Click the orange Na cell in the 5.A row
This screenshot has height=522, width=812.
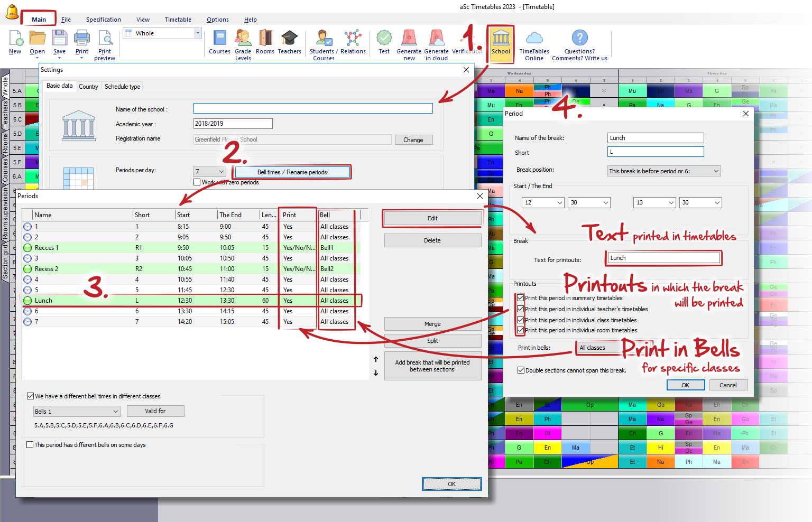[x=519, y=91]
